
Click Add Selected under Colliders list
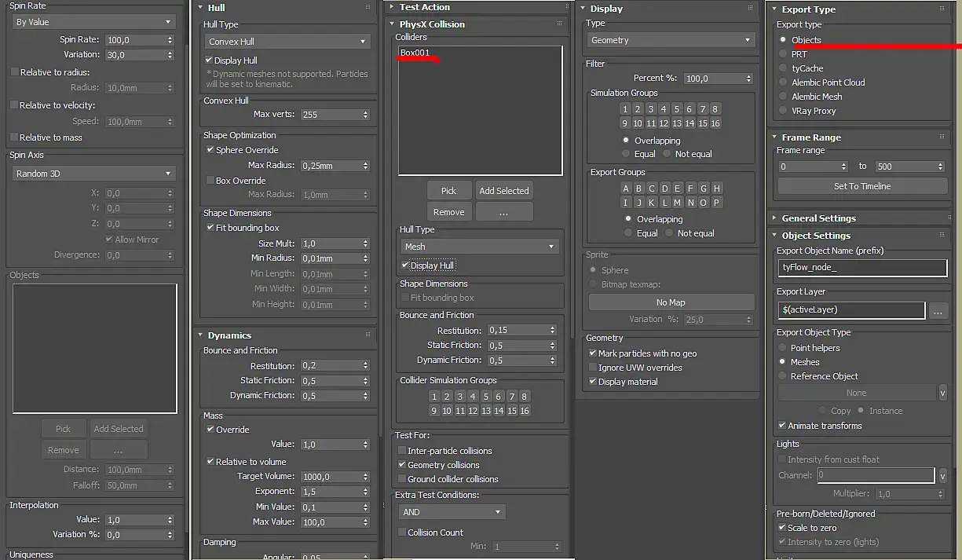click(x=504, y=191)
